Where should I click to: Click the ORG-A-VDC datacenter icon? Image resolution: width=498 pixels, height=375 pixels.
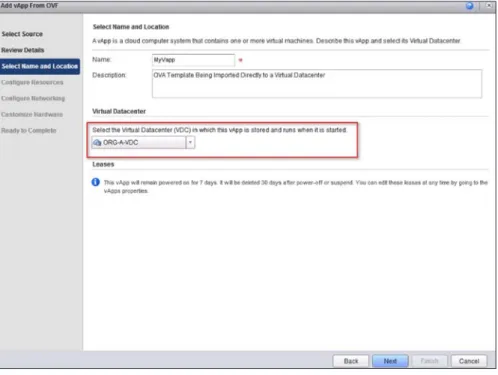pyautogui.click(x=97, y=143)
